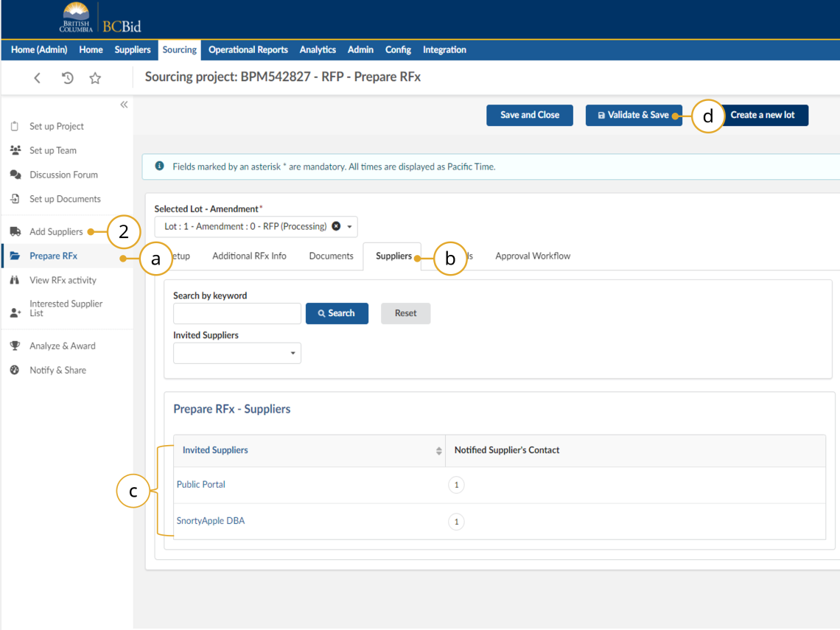
Task: Open the SnortyApple DBA supplier link
Action: coord(211,520)
